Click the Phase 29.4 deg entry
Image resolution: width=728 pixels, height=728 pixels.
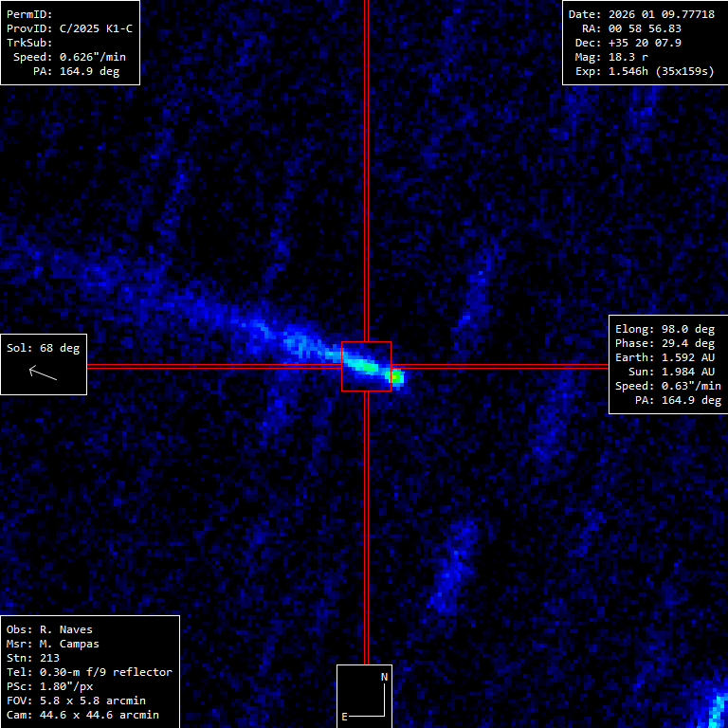[664, 343]
